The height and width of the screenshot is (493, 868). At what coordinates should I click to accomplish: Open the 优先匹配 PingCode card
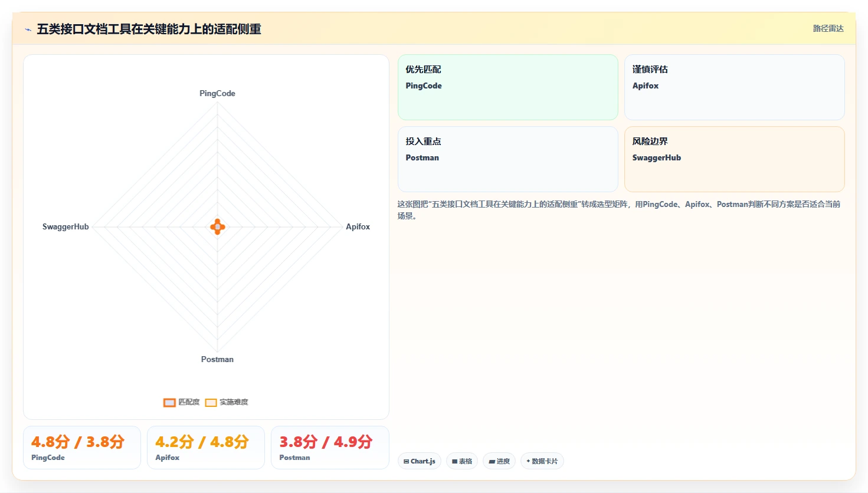coord(508,87)
